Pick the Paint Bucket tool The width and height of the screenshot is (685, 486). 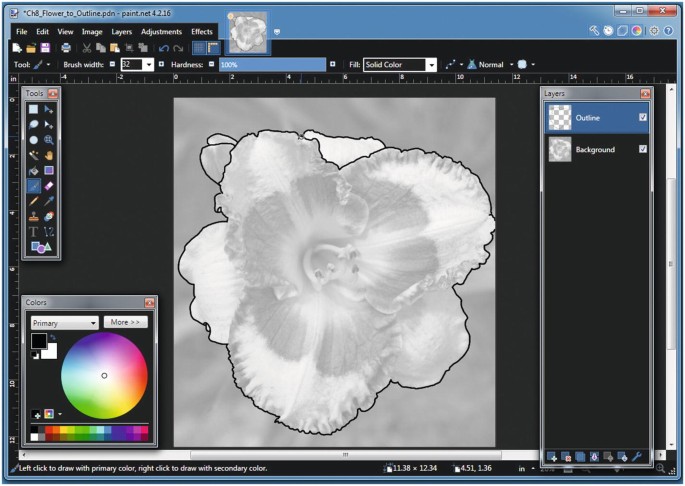pyautogui.click(x=33, y=171)
